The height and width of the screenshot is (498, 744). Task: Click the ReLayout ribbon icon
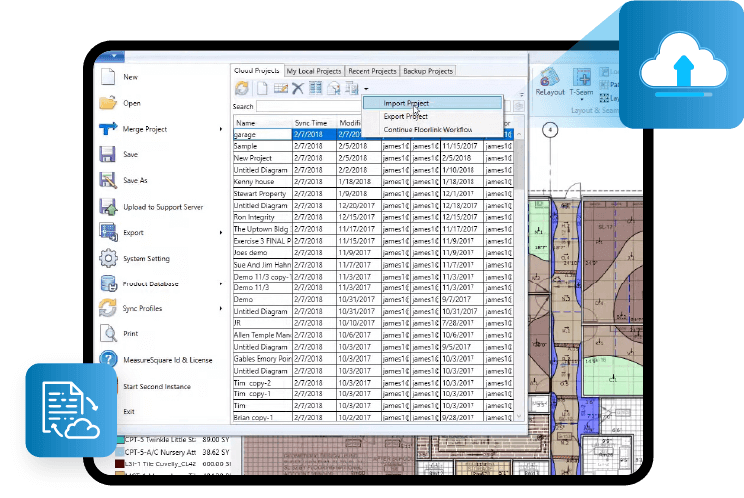[x=549, y=79]
